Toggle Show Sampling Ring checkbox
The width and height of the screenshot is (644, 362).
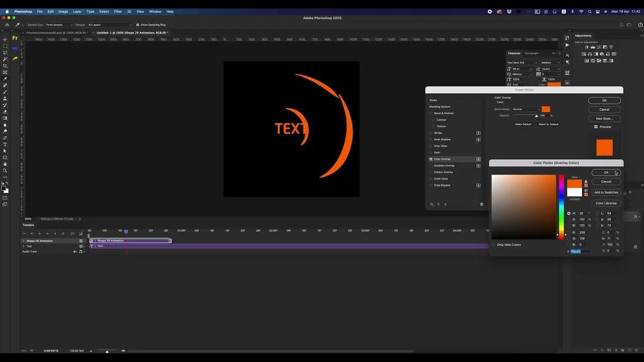137,25
